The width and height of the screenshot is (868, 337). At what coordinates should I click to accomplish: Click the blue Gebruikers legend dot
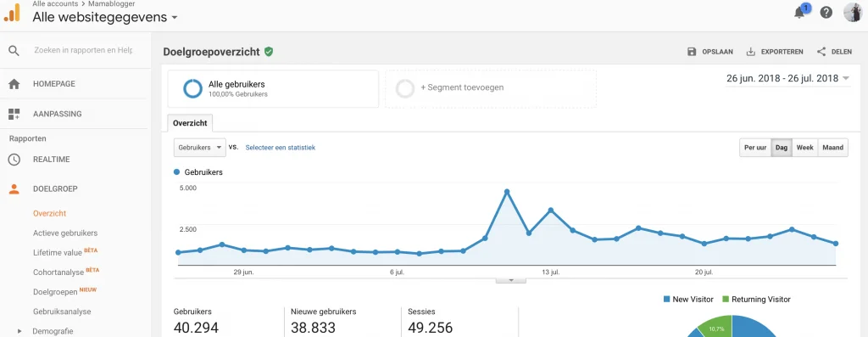coord(177,172)
